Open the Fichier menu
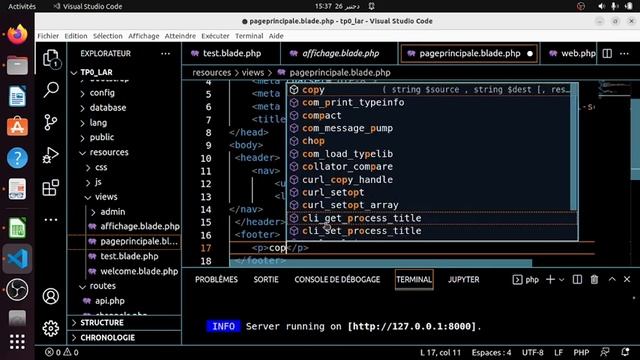This screenshot has width=640, height=360. coord(48,36)
